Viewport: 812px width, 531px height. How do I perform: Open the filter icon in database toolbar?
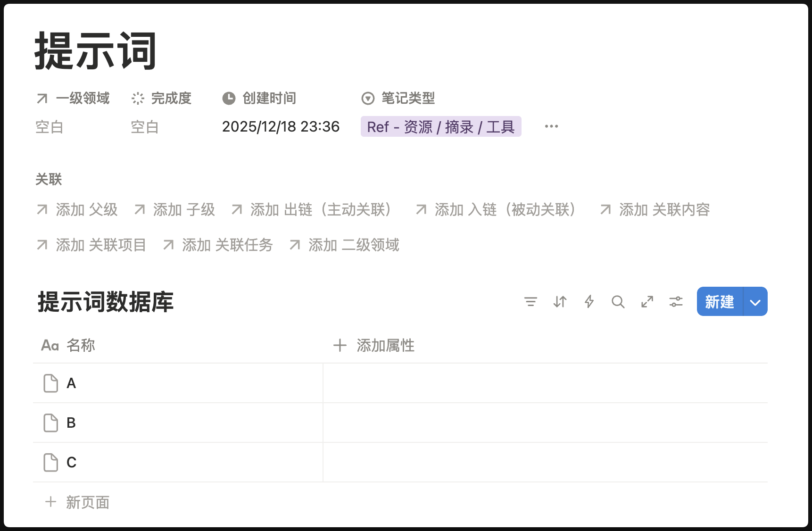530,302
